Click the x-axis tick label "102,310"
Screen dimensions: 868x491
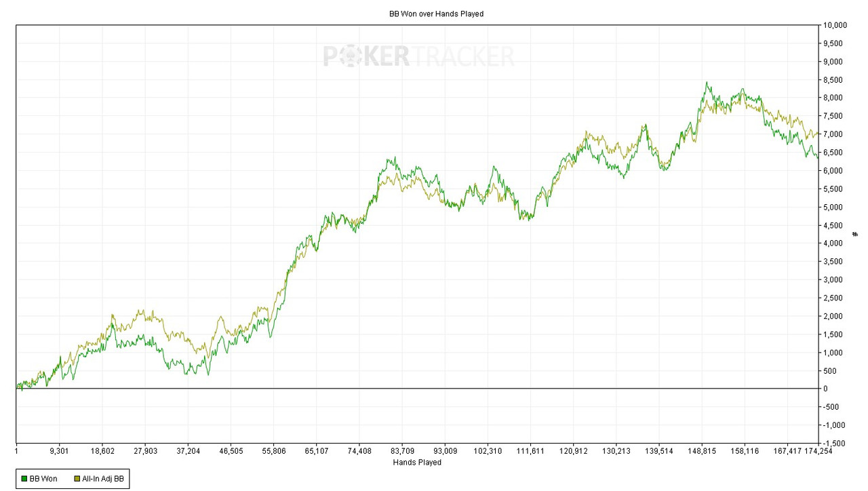click(488, 450)
